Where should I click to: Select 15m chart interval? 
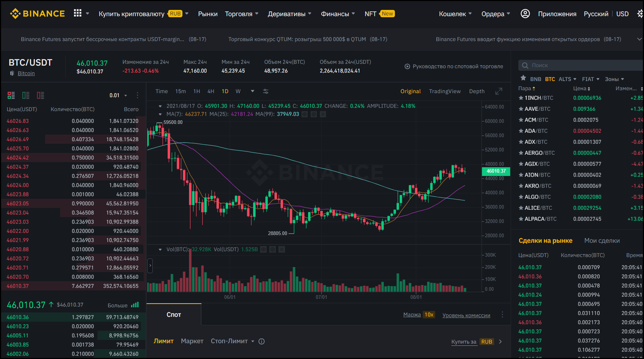click(x=180, y=91)
